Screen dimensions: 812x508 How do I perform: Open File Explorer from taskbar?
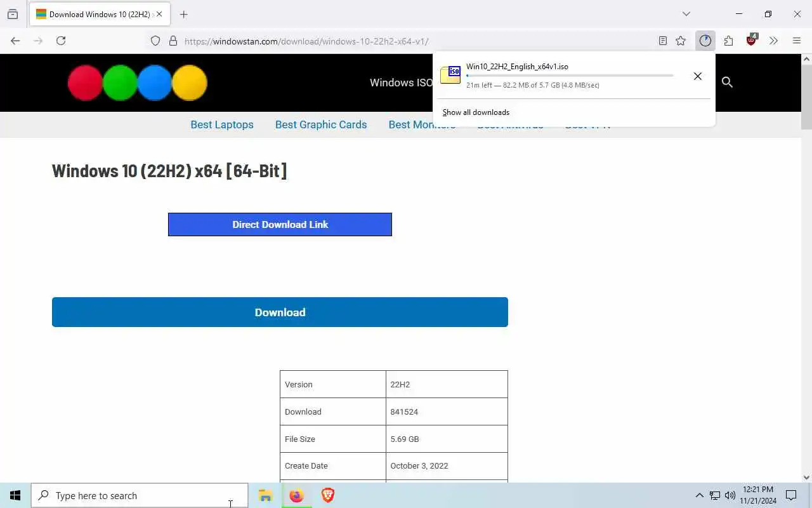(265, 495)
